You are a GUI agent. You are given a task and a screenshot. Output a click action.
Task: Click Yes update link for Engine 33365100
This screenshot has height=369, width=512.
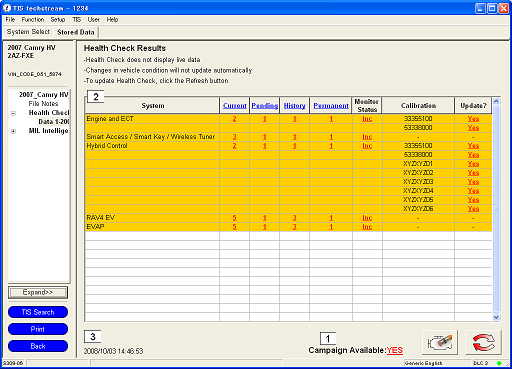pyautogui.click(x=473, y=119)
